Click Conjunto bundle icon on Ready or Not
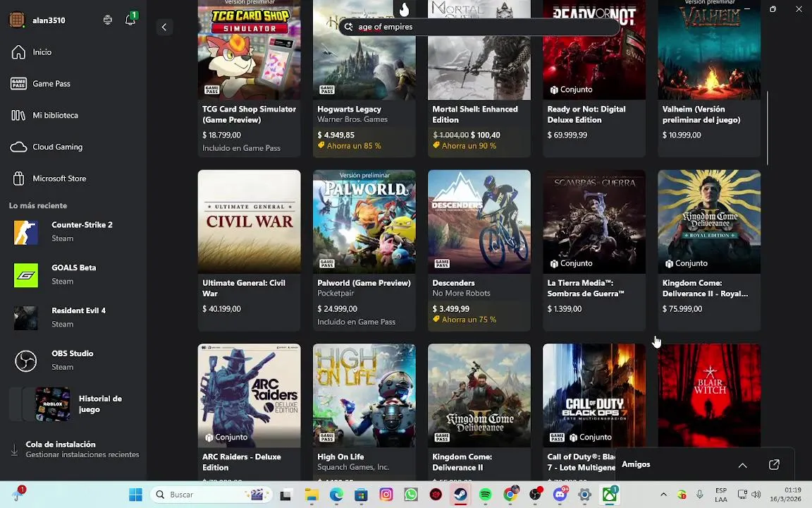 click(x=554, y=90)
